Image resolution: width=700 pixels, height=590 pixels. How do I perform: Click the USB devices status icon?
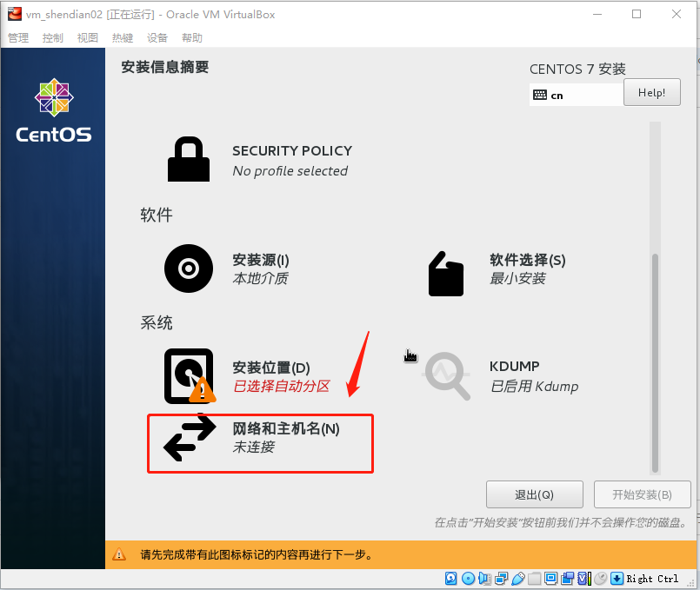point(518,579)
